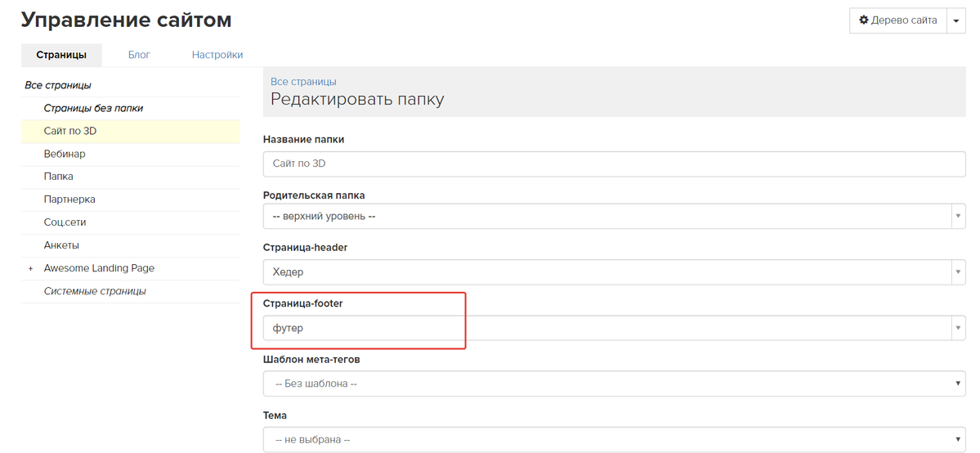Select Вебинар folder in sidebar
The image size is (980, 453).
[131, 154]
